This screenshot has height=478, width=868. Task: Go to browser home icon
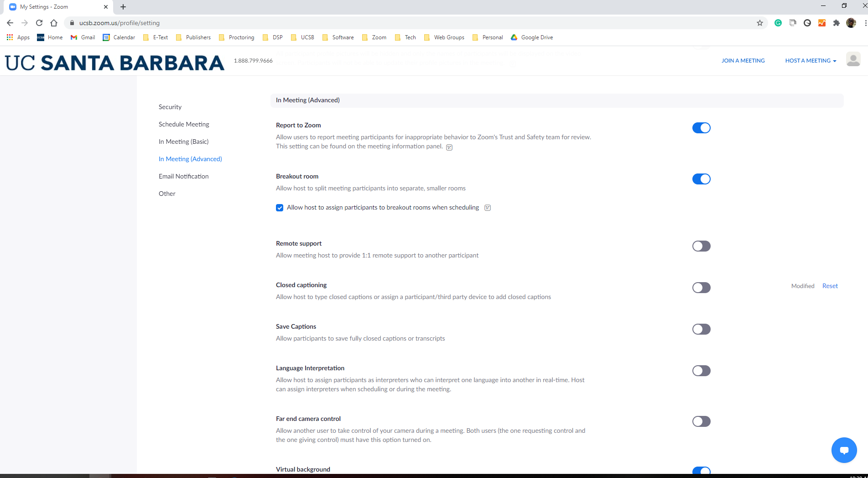pos(54,23)
